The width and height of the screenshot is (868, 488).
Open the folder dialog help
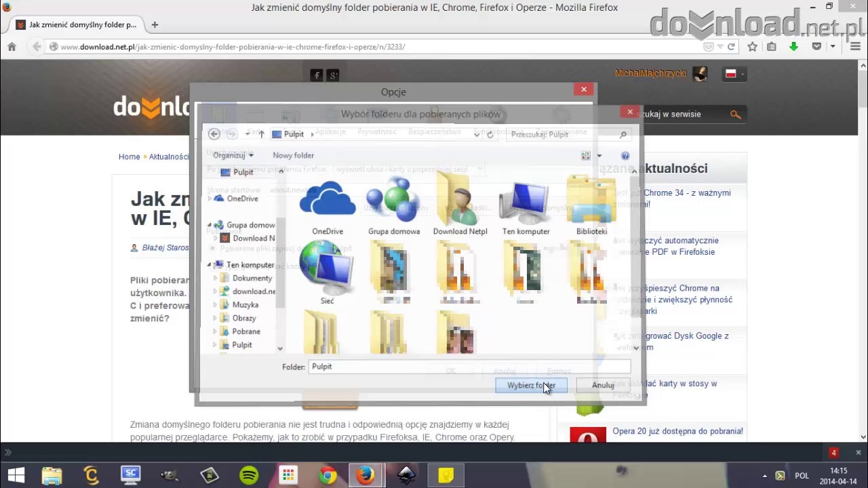pos(625,155)
